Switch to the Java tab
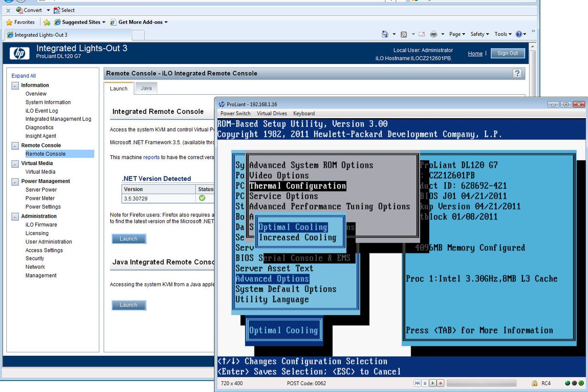 click(x=146, y=88)
